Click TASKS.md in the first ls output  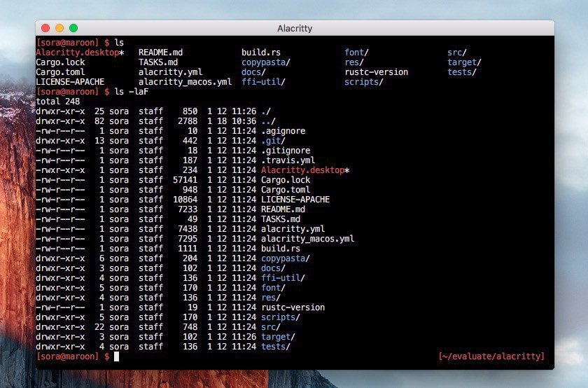[158, 62]
